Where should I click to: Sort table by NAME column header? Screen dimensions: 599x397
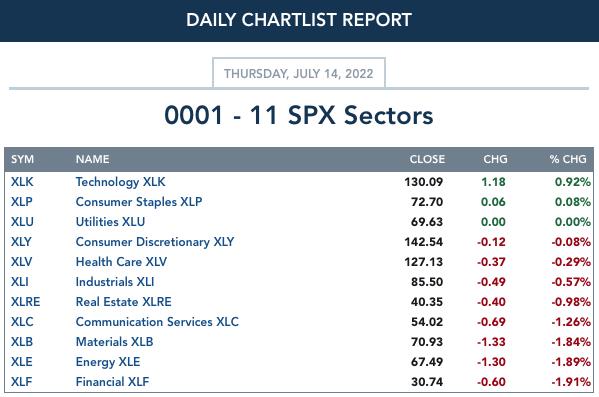click(92, 159)
